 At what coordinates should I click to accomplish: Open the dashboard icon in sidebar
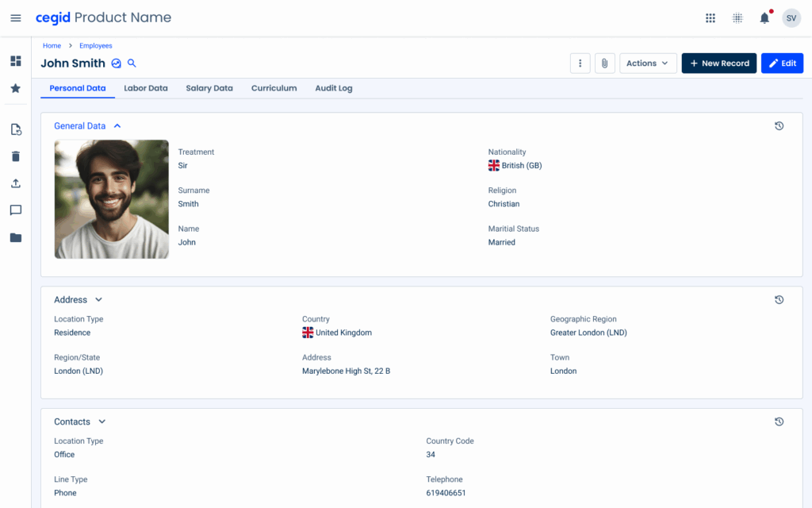[x=16, y=61]
